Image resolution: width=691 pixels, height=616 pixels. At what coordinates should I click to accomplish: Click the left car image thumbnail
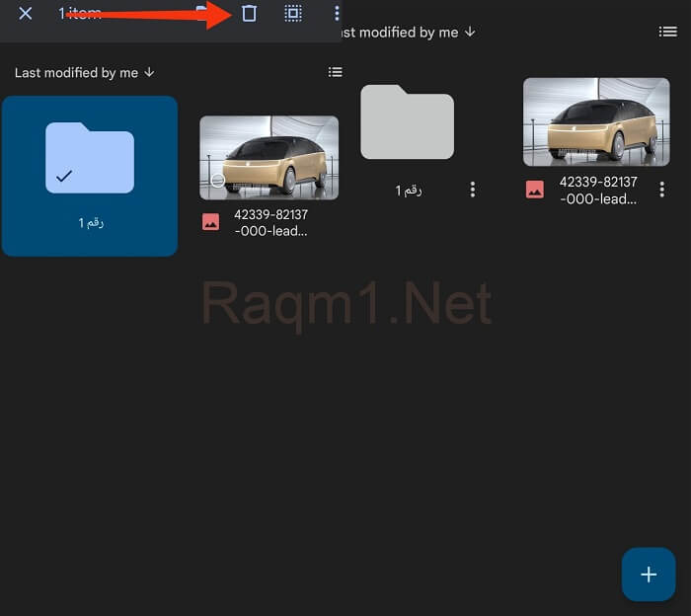[x=269, y=158]
